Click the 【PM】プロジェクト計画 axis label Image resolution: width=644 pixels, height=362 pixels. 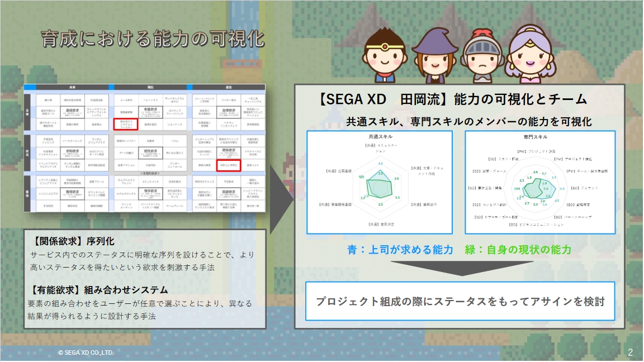coord(536,151)
